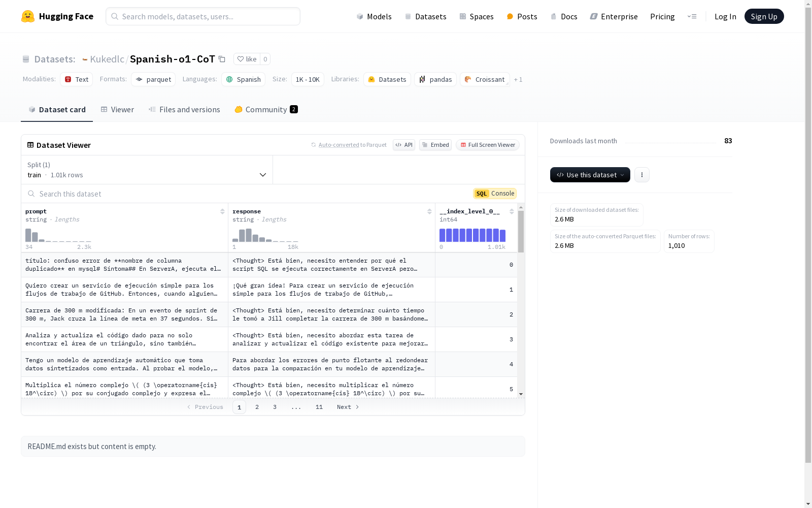
Task: Click the Embed button
Action: 435,145
